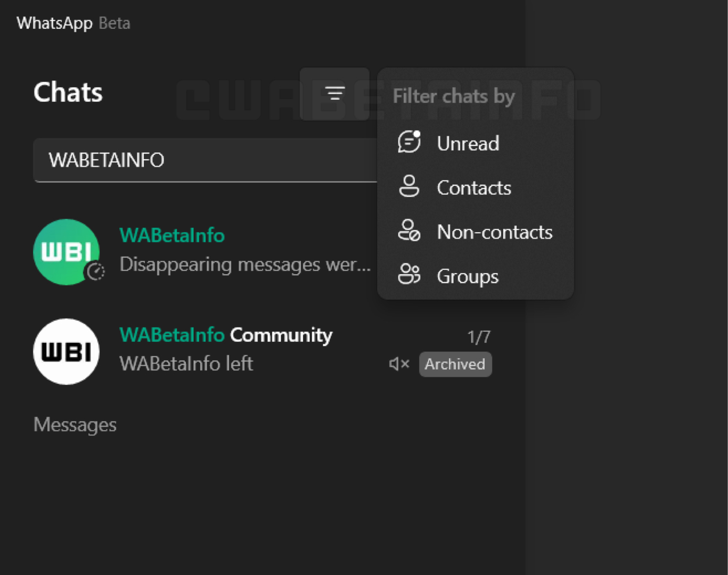The height and width of the screenshot is (575, 728).
Task: Click the muted speaker icon
Action: click(399, 364)
